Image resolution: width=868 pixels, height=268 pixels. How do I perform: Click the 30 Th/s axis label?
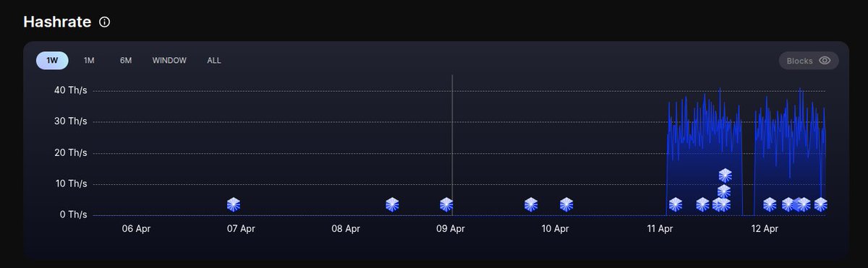click(70, 121)
